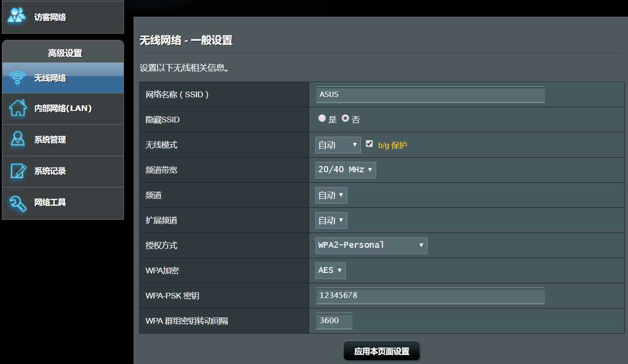Open 系统记录 menu entry
The width and height of the screenshot is (628, 364).
point(63,171)
